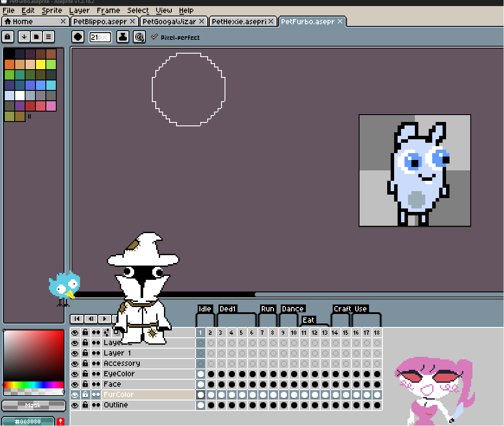Toggle the Pixel-perfect checkbox
Screen dimensions: 504x426
(x=154, y=37)
